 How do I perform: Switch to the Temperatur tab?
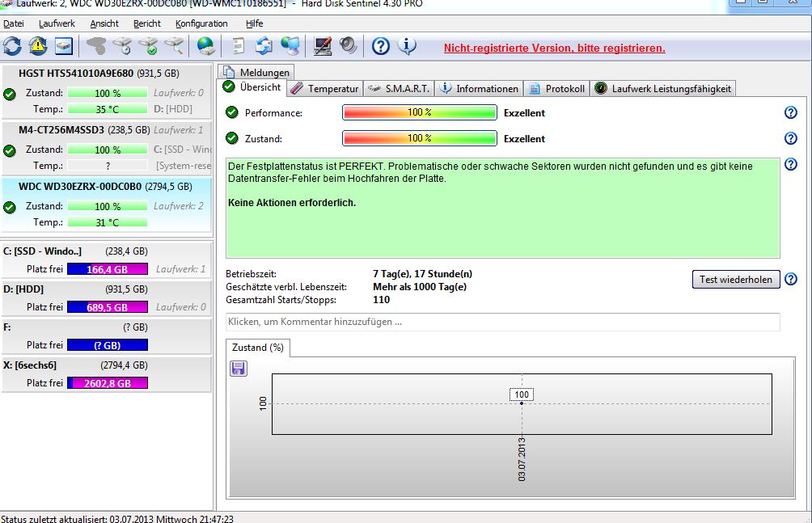pyautogui.click(x=324, y=89)
